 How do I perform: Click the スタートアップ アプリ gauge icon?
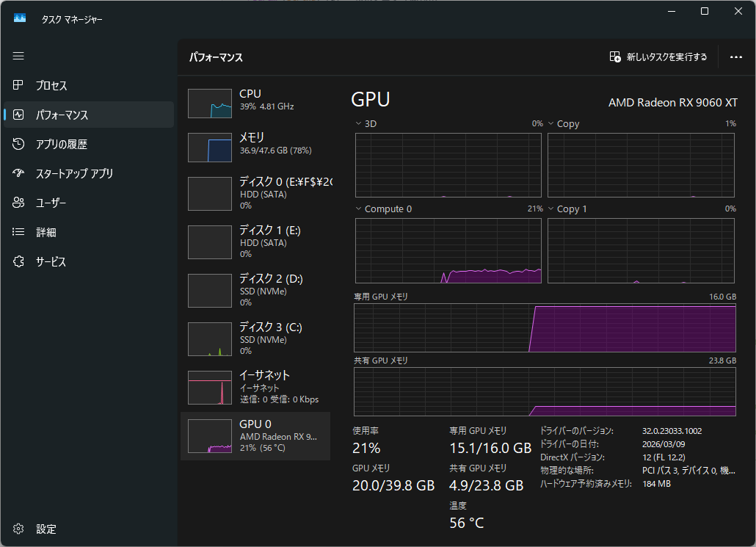click(18, 173)
